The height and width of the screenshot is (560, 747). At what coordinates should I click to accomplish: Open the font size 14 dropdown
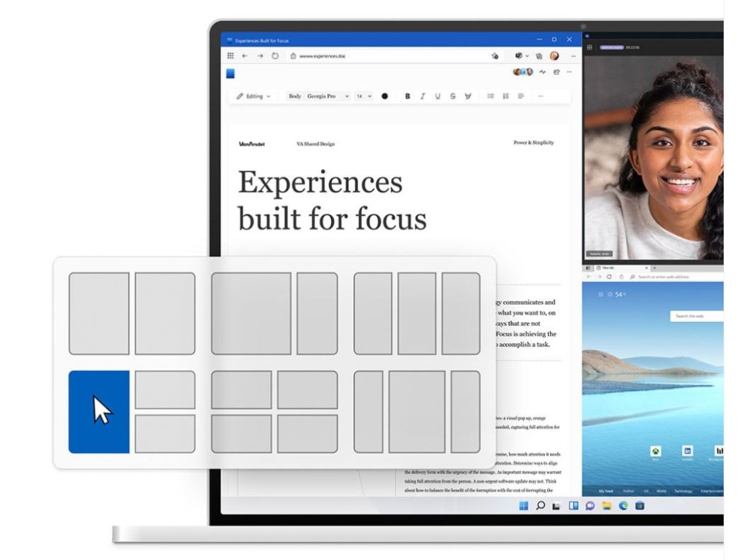[x=363, y=96]
